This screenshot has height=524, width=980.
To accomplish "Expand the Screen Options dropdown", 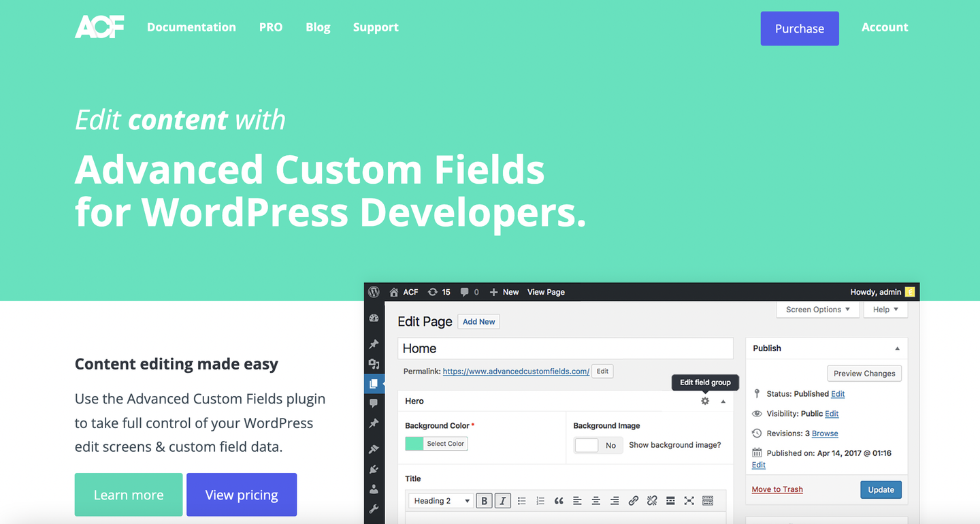I will point(818,310).
